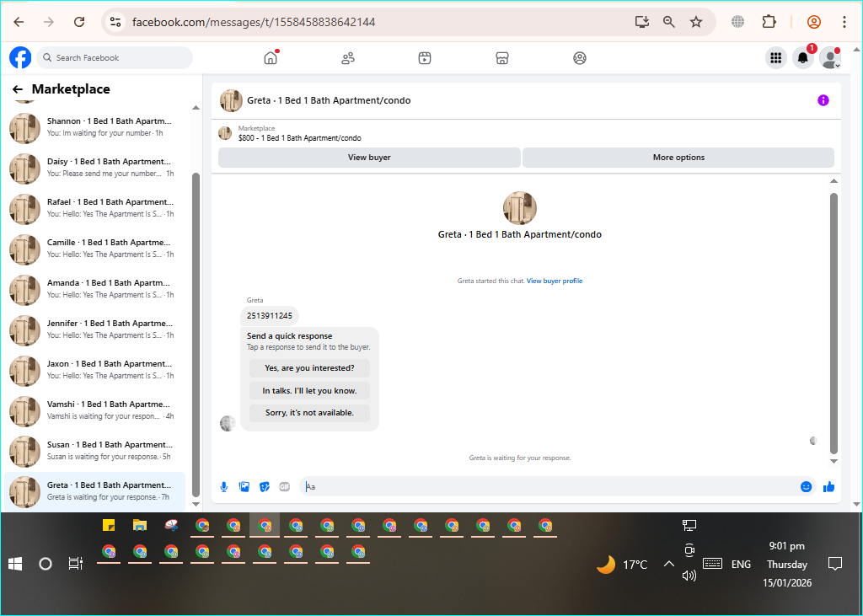This screenshot has width=863, height=616.
Task: Click the voice clip microphone icon
Action: click(x=224, y=486)
